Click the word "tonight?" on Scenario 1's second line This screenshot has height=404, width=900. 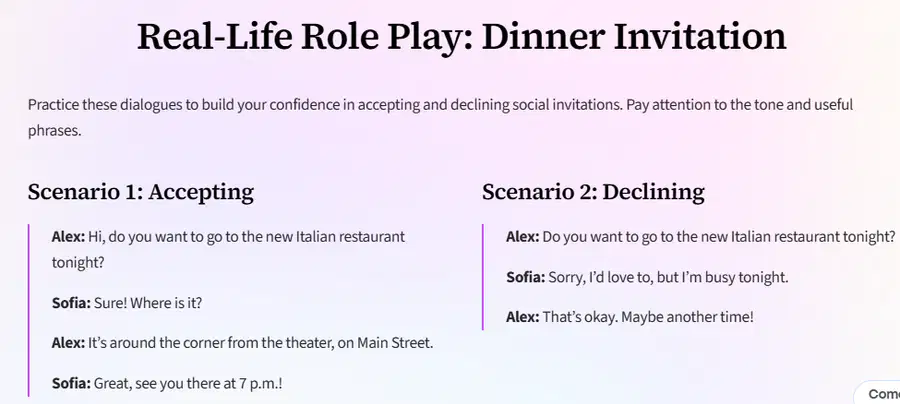pos(78,263)
